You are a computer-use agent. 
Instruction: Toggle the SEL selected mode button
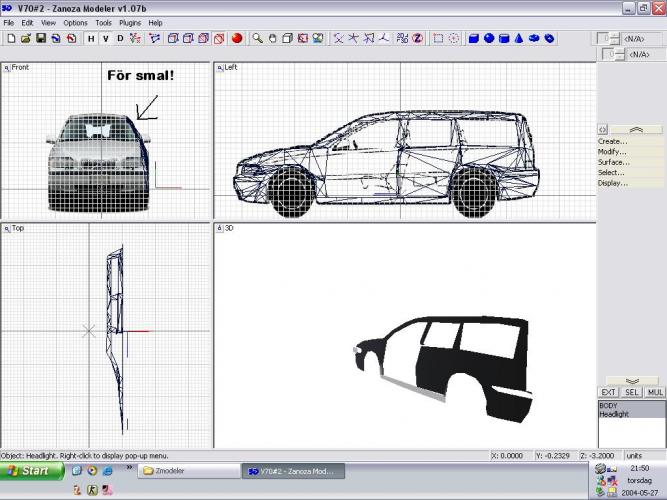[631, 392]
